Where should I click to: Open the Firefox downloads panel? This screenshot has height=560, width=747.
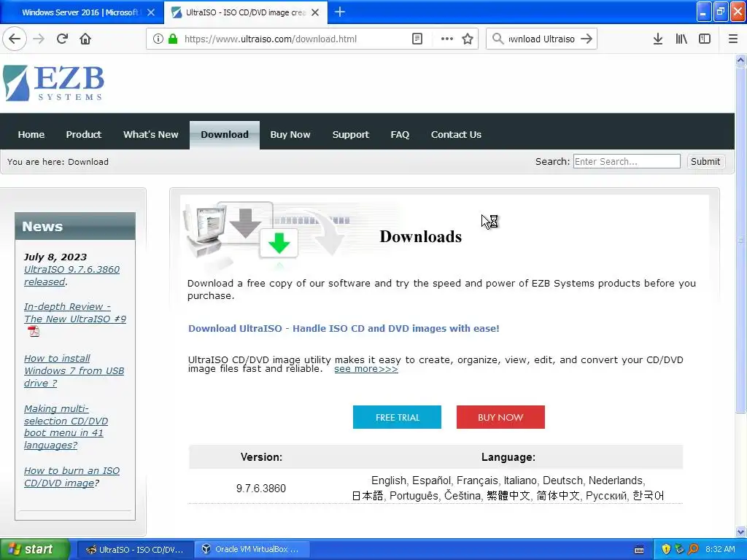click(x=658, y=39)
